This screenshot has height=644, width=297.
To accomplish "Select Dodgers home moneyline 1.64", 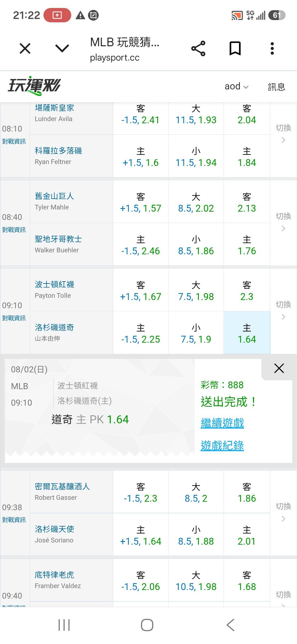I will pyautogui.click(x=247, y=333).
